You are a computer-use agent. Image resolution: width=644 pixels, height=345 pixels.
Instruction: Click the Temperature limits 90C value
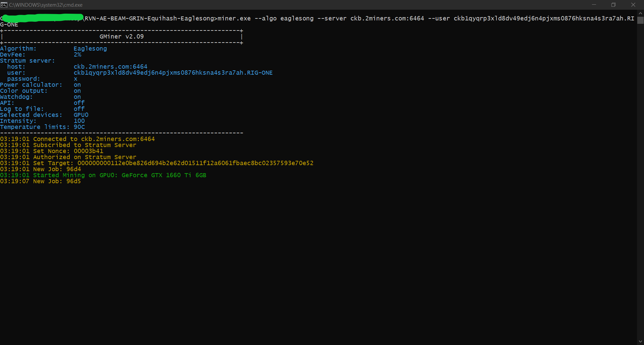79,127
